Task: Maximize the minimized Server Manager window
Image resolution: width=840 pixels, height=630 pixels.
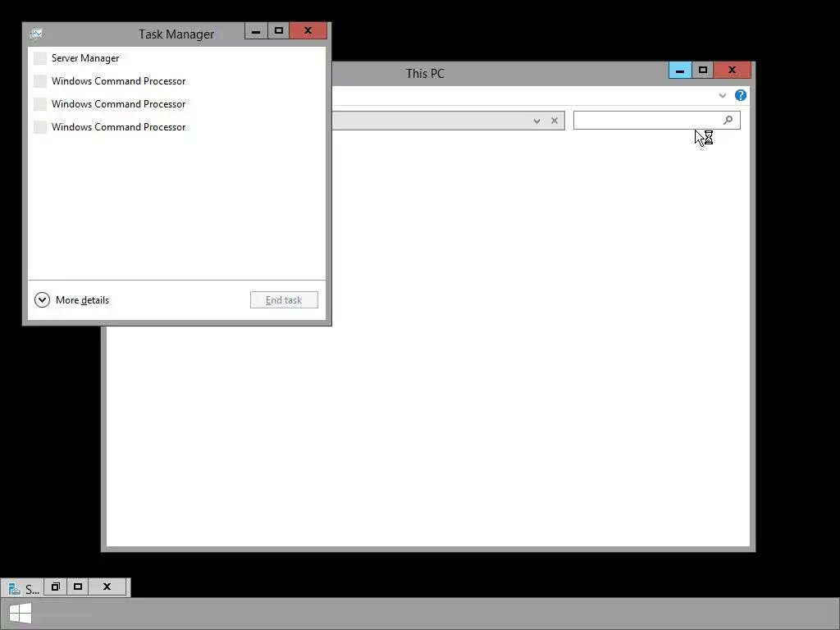Action: [78, 587]
